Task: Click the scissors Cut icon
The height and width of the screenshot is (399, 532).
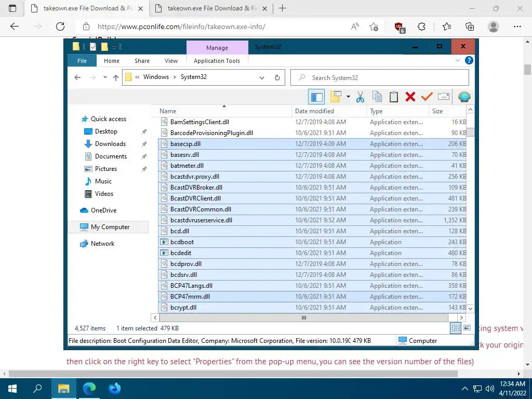Action: 360,97
